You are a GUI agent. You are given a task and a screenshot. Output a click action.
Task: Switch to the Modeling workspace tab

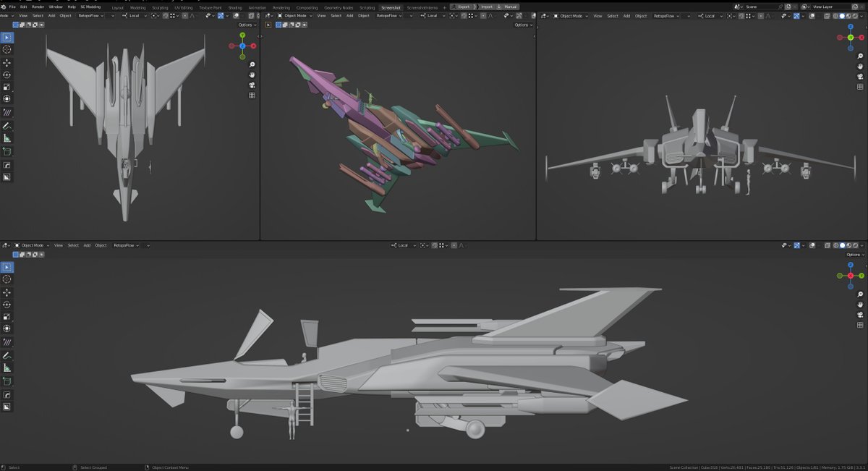[x=137, y=7]
